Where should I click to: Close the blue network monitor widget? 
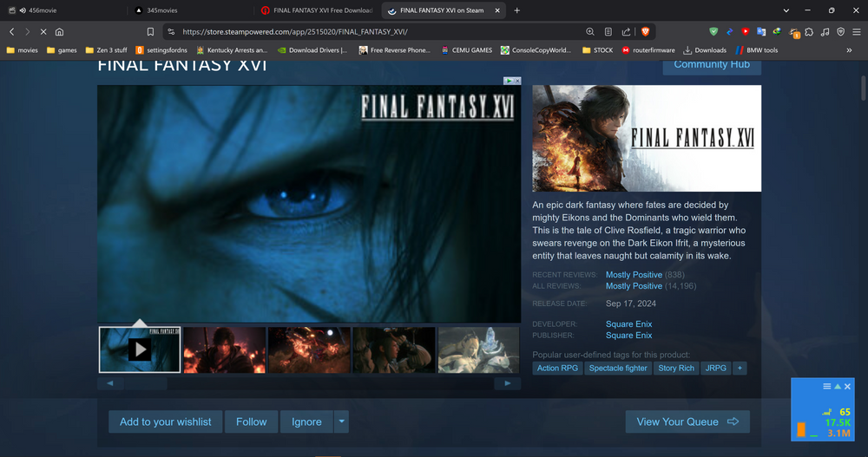(x=847, y=386)
